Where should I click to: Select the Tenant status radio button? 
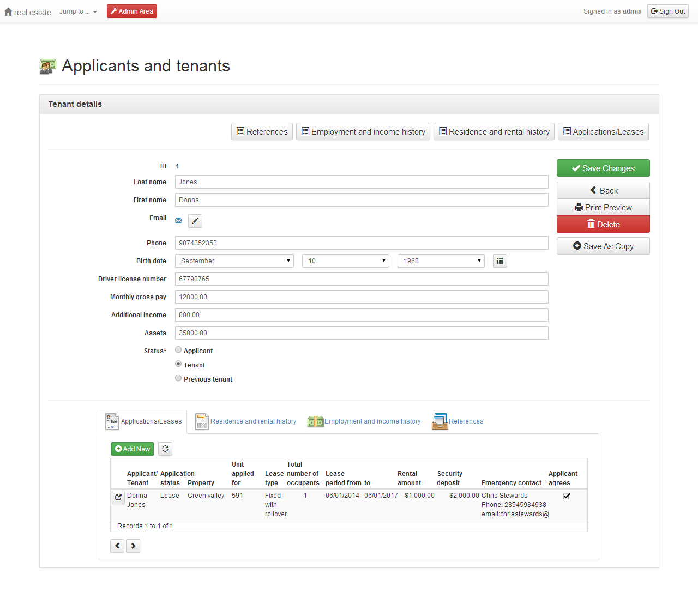point(178,364)
